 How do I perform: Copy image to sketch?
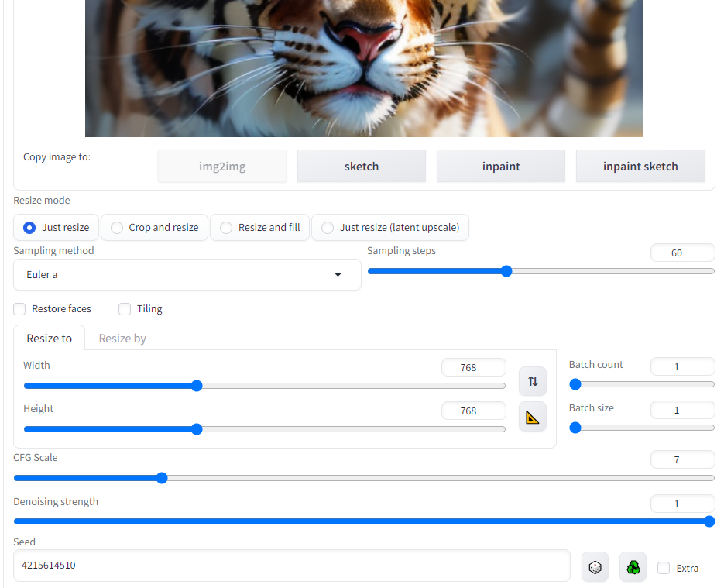[362, 167]
